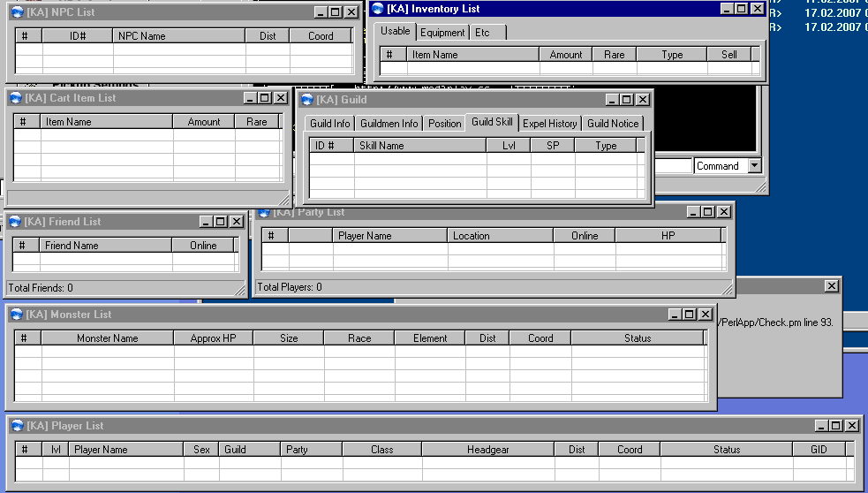Click Location header in Party List
The image size is (868, 493).
click(x=500, y=236)
